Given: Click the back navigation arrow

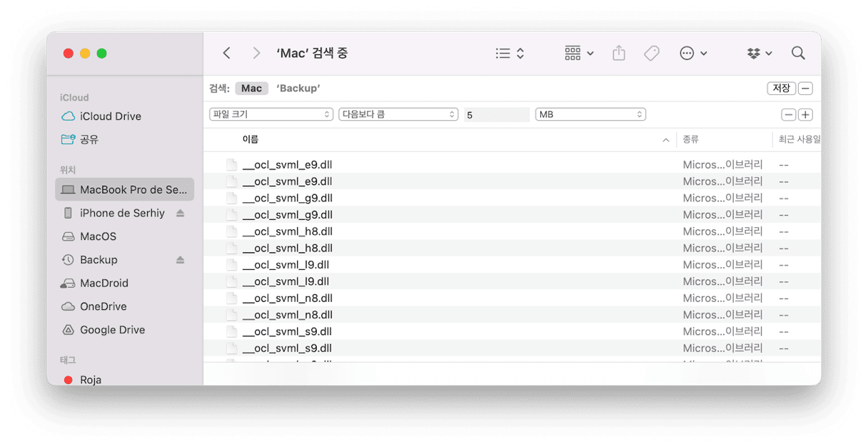Looking at the screenshot, I should click(226, 54).
